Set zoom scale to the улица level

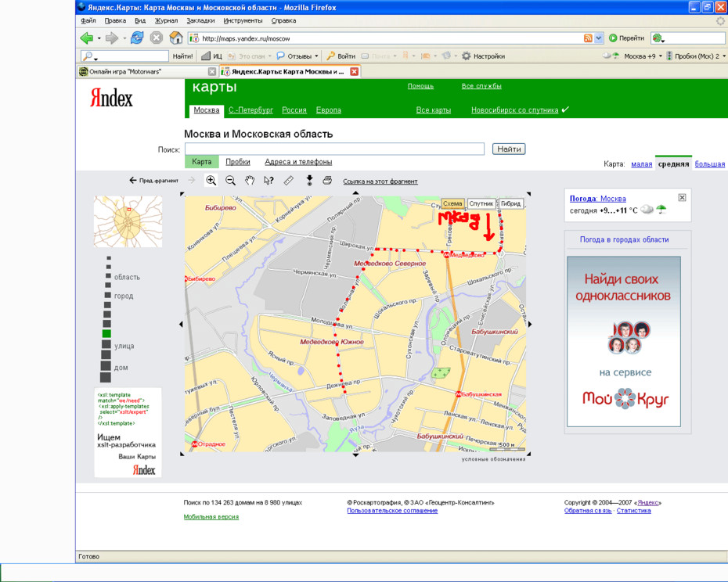click(106, 344)
